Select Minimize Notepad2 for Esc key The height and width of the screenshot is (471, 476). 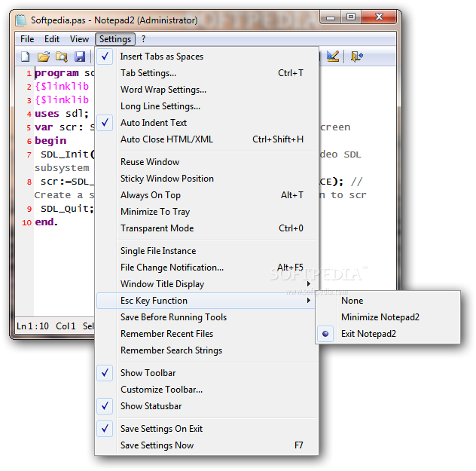tap(388, 317)
